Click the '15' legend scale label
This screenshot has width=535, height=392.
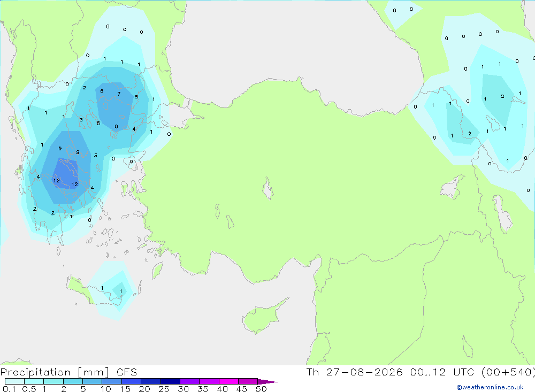tap(125, 389)
